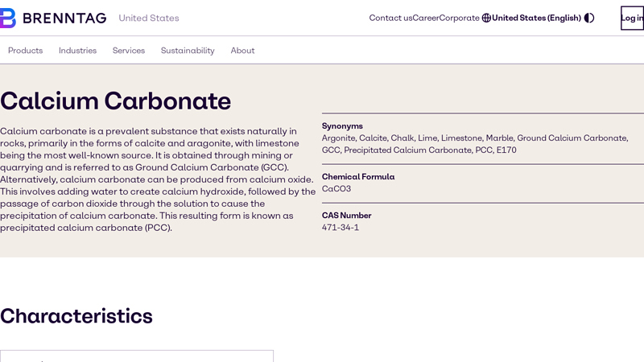Open the Career link

(x=426, y=18)
